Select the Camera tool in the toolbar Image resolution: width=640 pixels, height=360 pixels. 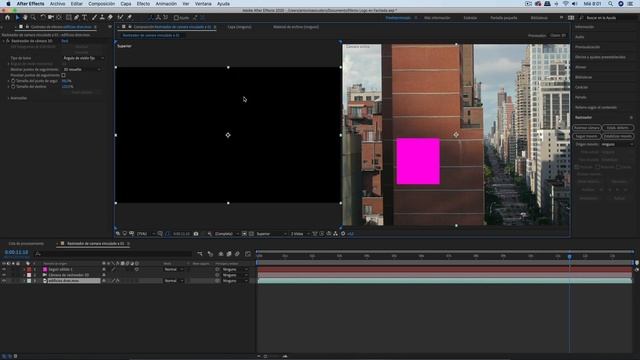tap(51, 18)
